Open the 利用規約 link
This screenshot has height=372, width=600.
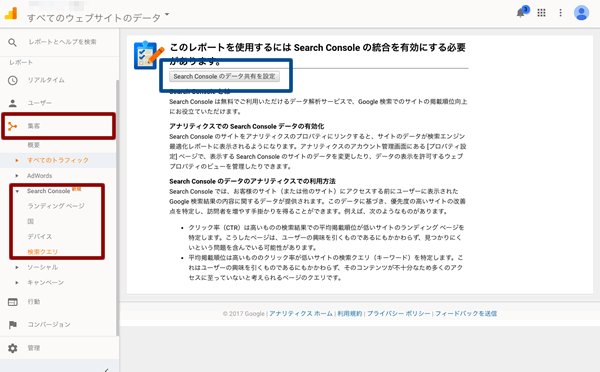[x=350, y=314]
